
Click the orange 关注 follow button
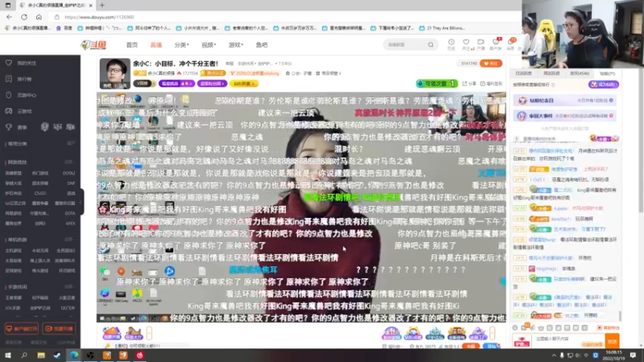pos(491,64)
